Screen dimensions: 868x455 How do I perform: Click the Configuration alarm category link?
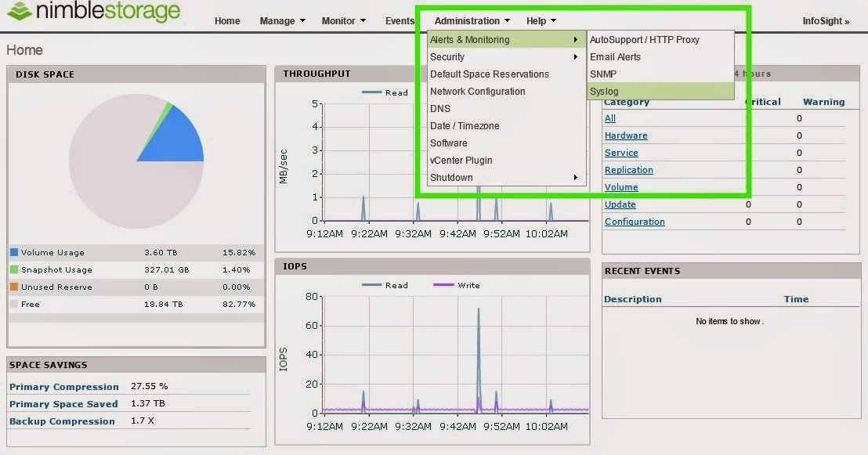point(635,222)
